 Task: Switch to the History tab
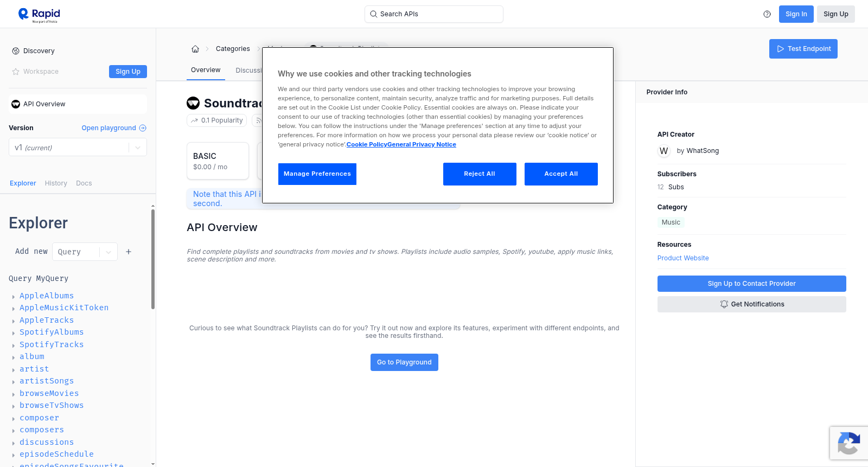(x=56, y=183)
